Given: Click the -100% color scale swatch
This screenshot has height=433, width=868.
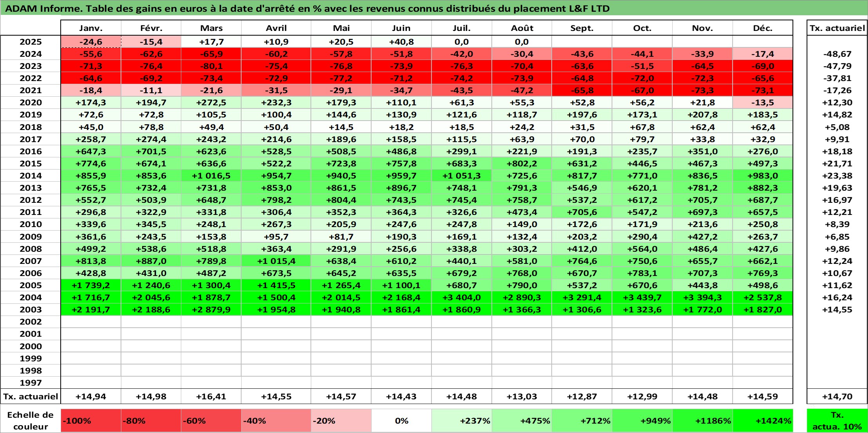Looking at the screenshot, I should (x=91, y=420).
